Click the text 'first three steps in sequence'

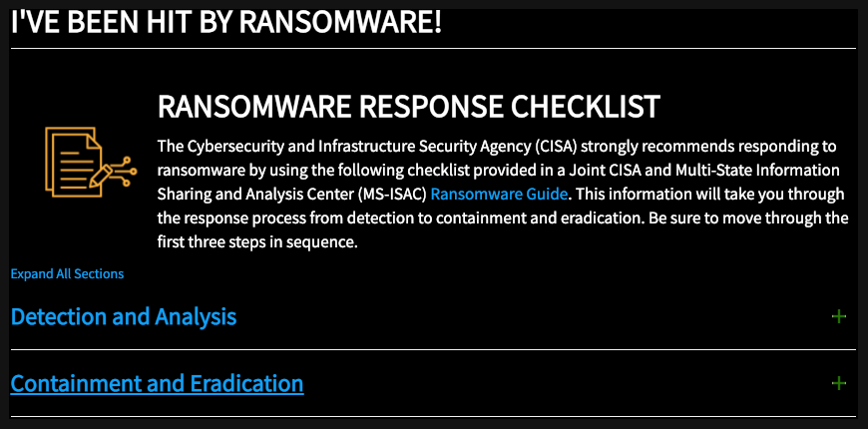[x=254, y=242]
